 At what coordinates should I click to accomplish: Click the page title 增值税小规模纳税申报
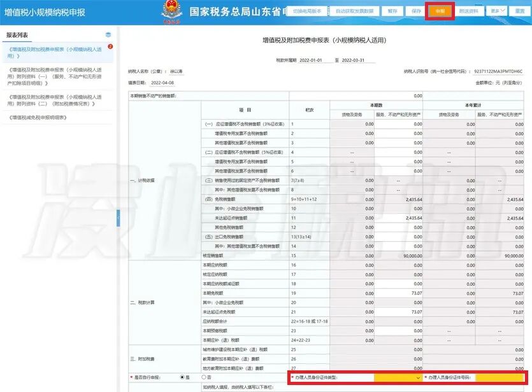(x=45, y=13)
